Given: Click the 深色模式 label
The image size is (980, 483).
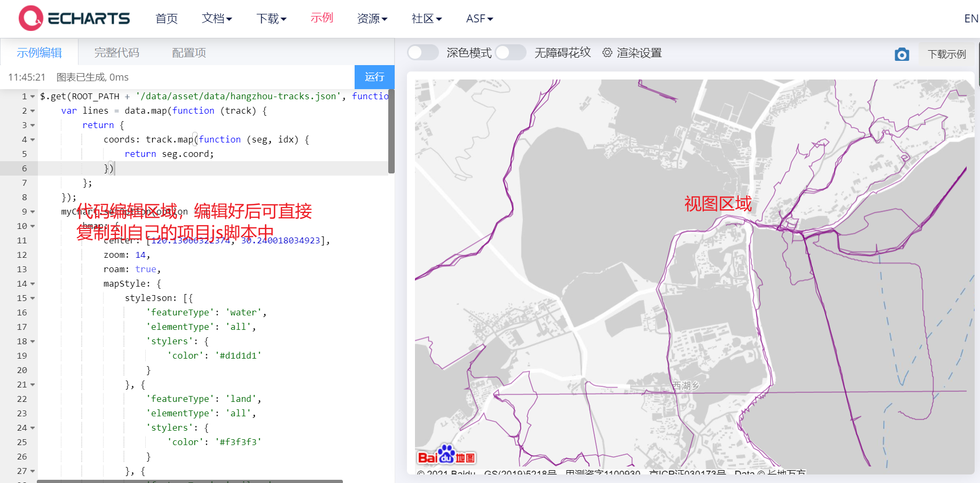Looking at the screenshot, I should point(469,53).
